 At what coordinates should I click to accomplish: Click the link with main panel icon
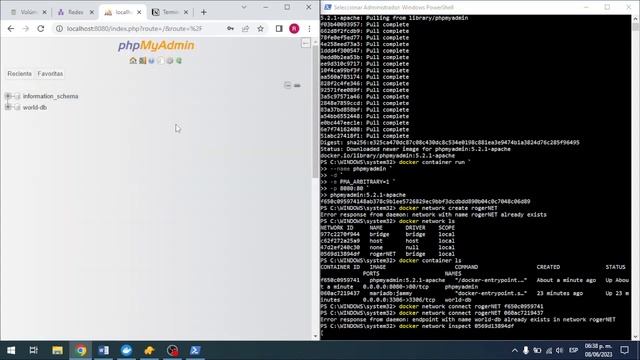click(298, 85)
